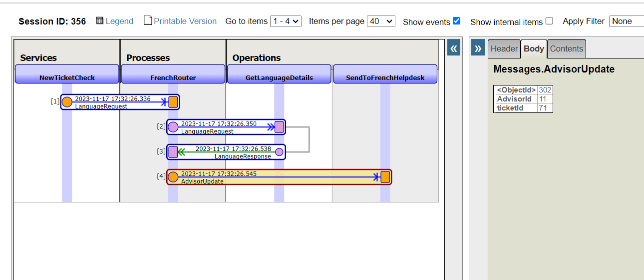The width and height of the screenshot is (644, 280).
Task: Click orange circle source of message 1
Action: tap(67, 102)
